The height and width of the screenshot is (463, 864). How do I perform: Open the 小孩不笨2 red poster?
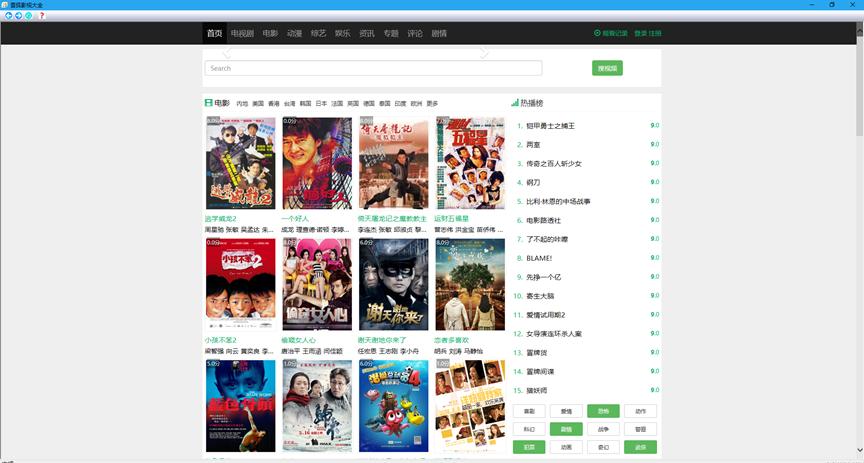[240, 284]
